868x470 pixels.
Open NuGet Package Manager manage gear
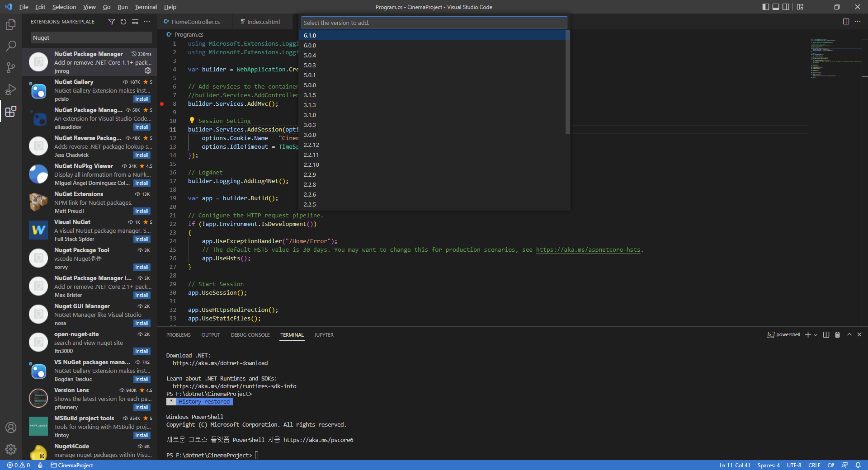click(148, 70)
